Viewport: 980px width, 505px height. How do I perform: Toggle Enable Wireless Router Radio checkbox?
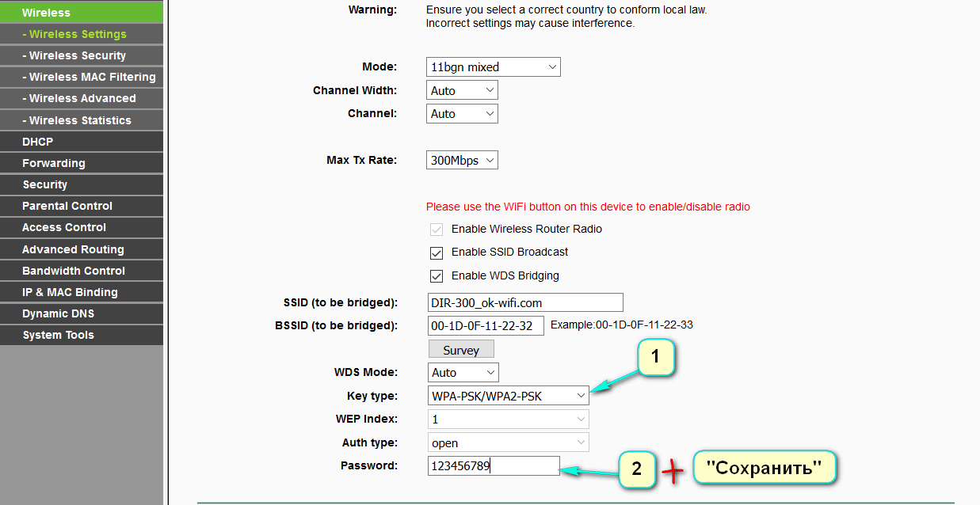(436, 230)
